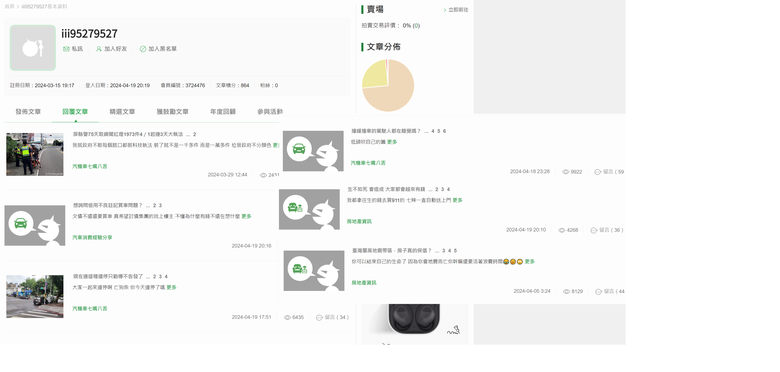
Task: Select the 回覆文章 tab
Action: (75, 112)
